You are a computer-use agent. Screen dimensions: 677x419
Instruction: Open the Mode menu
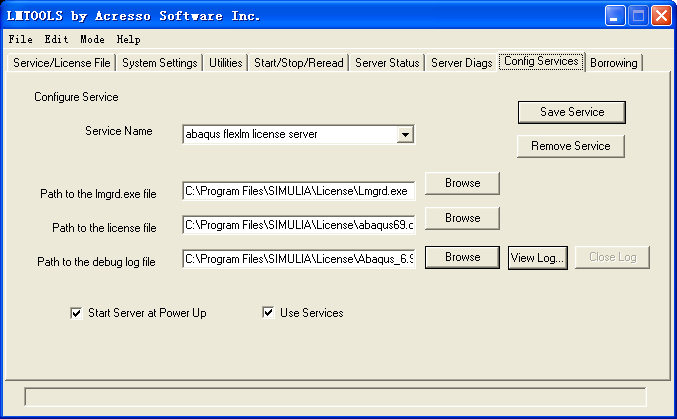click(x=92, y=39)
